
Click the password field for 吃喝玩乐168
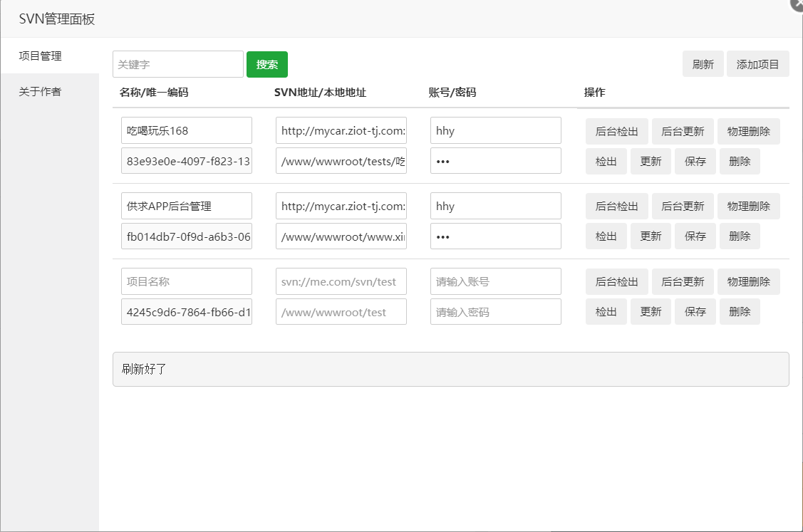point(496,161)
